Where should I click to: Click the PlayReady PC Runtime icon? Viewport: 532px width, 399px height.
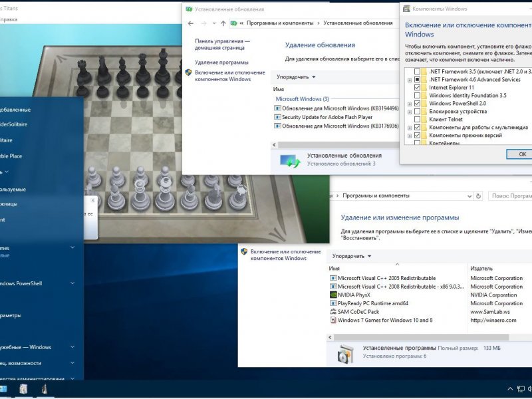click(333, 303)
